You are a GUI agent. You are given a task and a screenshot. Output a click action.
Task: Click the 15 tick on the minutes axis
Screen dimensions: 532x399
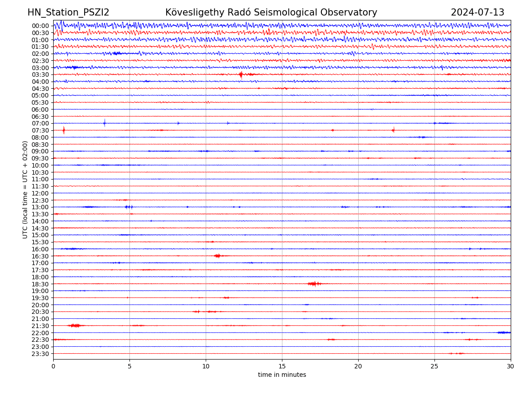coord(282,367)
